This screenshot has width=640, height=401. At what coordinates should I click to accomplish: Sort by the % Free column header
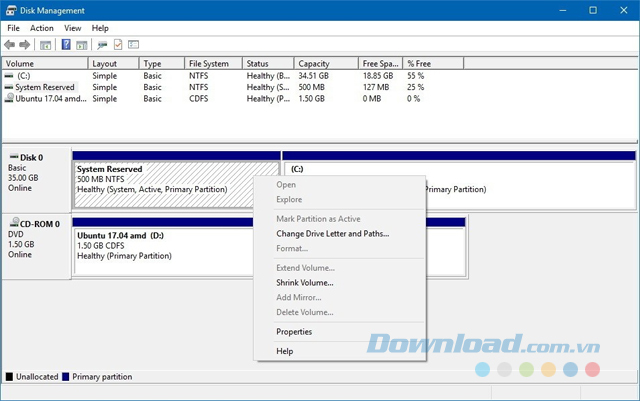point(433,63)
